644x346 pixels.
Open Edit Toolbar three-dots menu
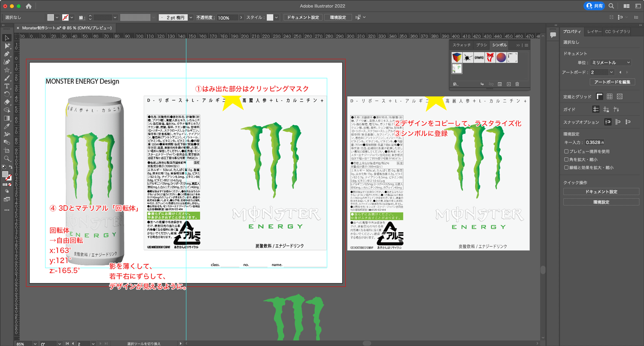[7, 210]
